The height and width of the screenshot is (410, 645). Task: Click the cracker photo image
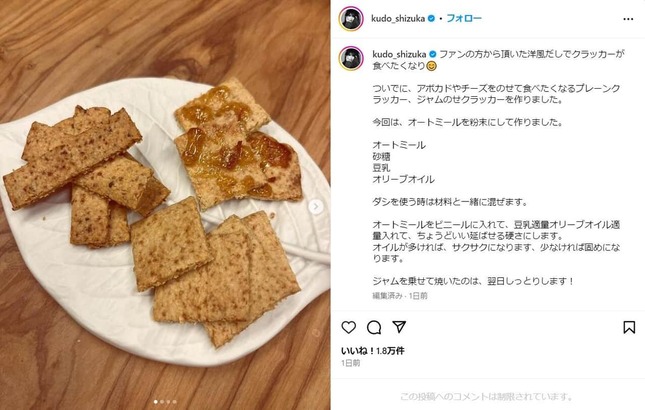click(x=165, y=205)
